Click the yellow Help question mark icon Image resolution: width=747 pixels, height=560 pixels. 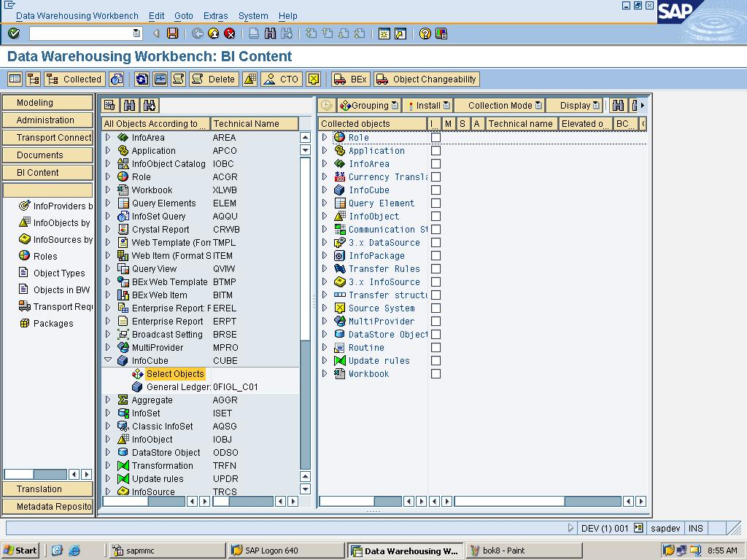[425, 34]
